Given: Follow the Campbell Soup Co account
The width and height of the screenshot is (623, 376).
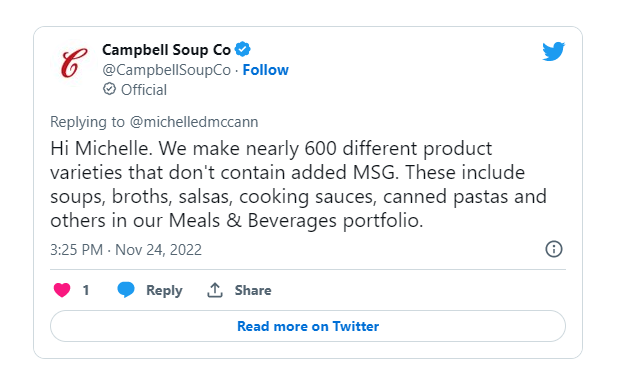Looking at the screenshot, I should pyautogui.click(x=265, y=70).
